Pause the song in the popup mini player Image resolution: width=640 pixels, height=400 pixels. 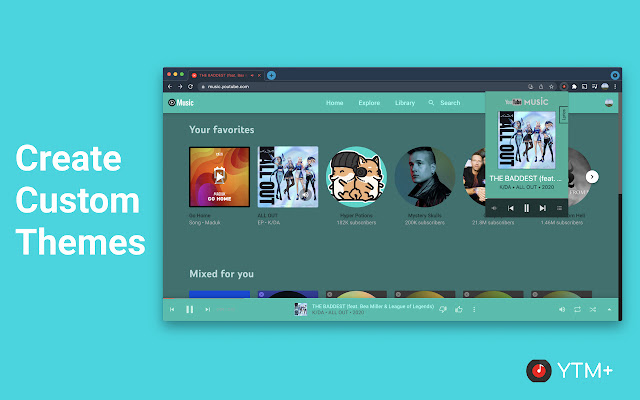tap(527, 208)
